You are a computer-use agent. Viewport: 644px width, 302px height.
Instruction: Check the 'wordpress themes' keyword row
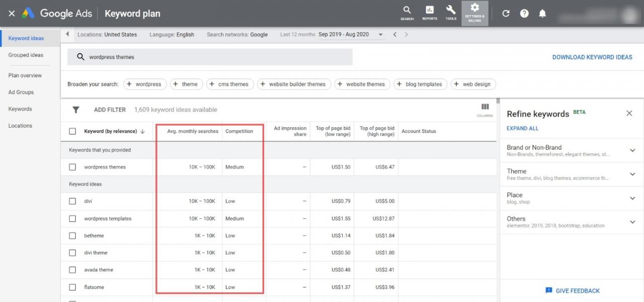(x=72, y=167)
